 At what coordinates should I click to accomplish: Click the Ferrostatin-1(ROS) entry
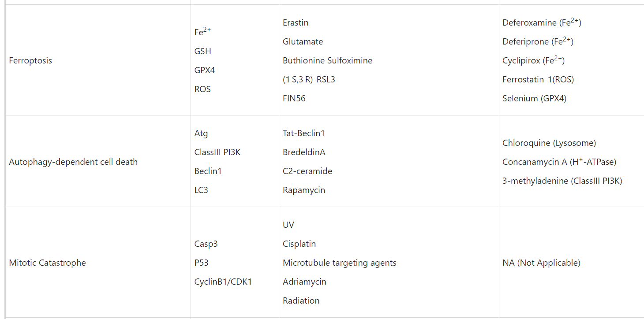click(x=538, y=79)
